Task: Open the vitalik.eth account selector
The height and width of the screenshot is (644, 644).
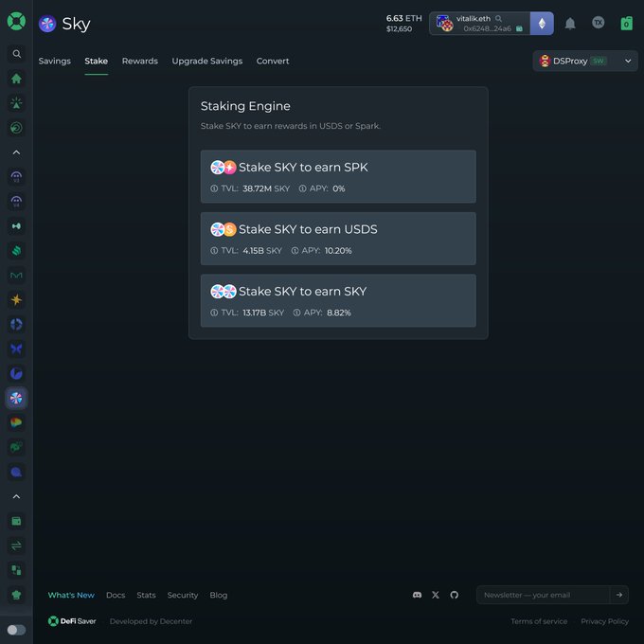Action: pyautogui.click(x=480, y=24)
